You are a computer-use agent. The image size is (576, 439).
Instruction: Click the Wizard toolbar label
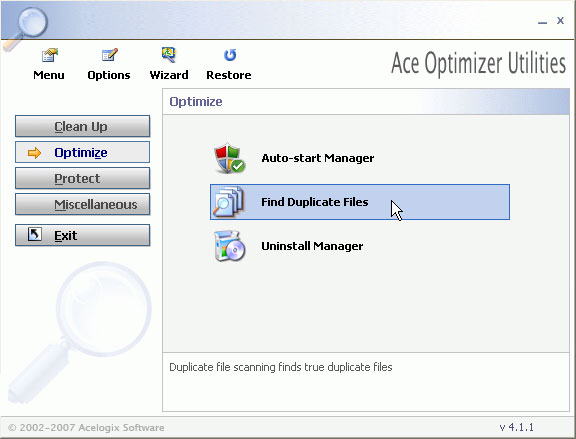169,75
